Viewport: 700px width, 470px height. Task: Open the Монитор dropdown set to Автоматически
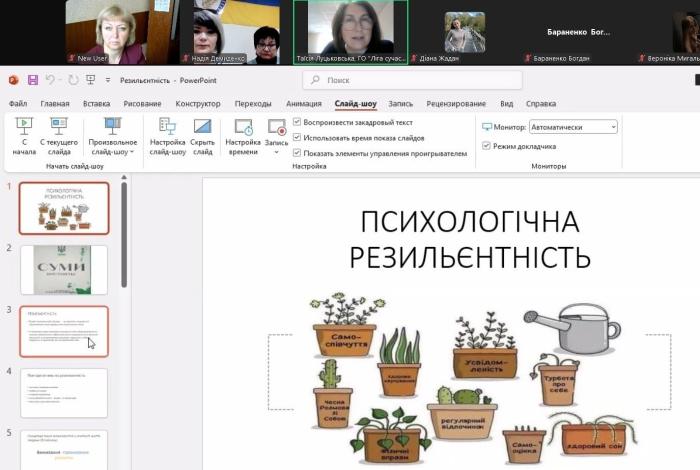pyautogui.click(x=573, y=127)
